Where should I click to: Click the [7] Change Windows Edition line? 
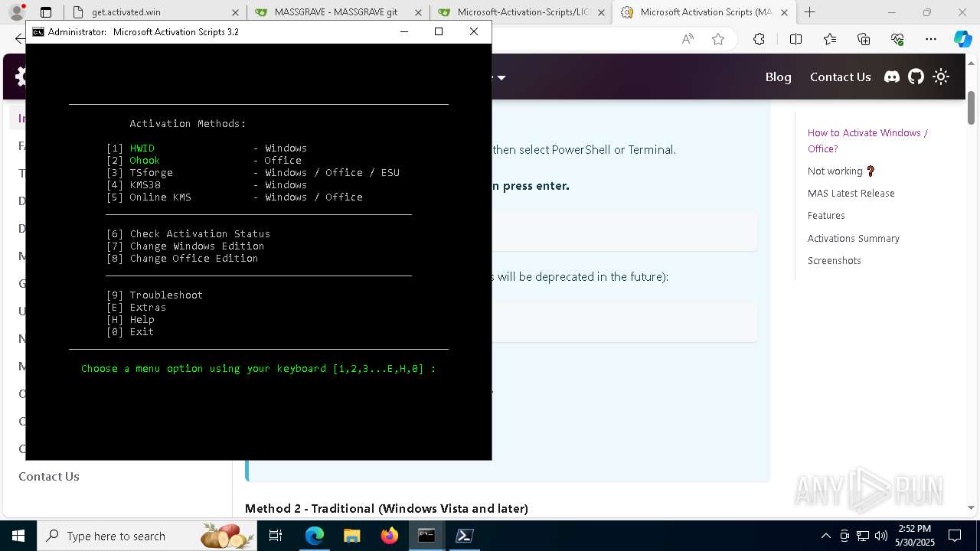pyautogui.click(x=185, y=246)
